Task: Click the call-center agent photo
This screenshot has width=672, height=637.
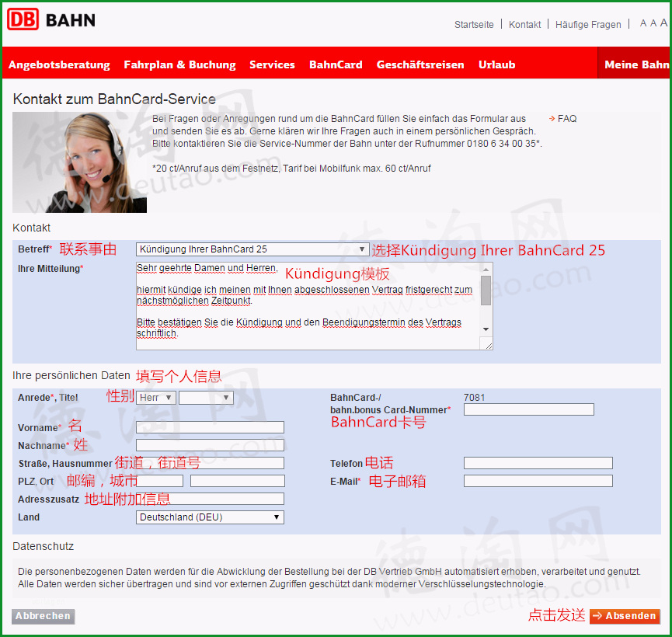Action: click(x=80, y=162)
